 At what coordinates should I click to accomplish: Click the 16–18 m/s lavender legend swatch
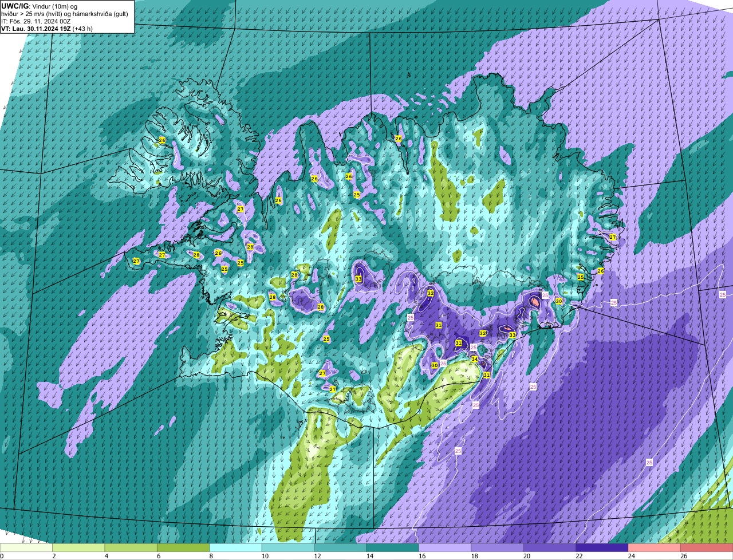(x=445, y=547)
